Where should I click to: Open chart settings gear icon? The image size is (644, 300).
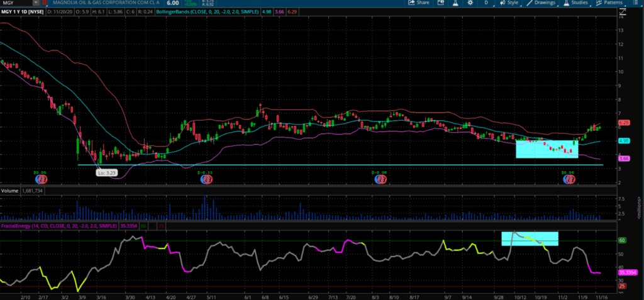click(x=470, y=3)
